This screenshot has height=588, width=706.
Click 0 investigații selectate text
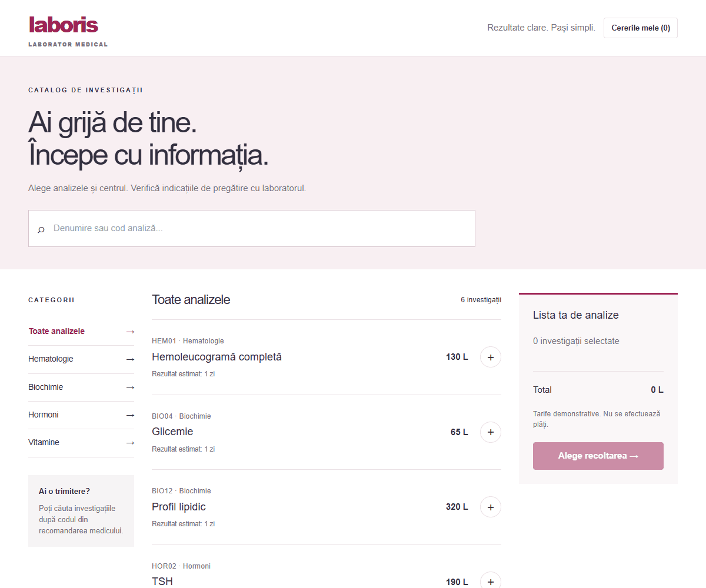click(x=576, y=341)
